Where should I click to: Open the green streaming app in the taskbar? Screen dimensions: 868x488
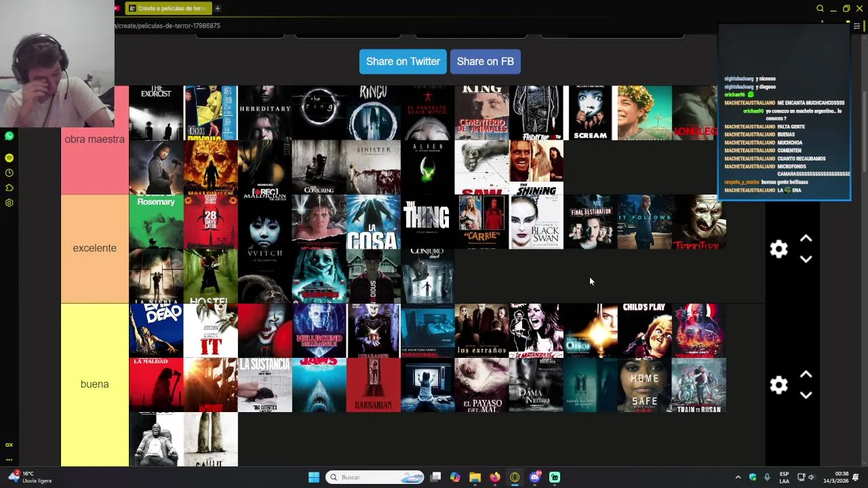coord(555,477)
